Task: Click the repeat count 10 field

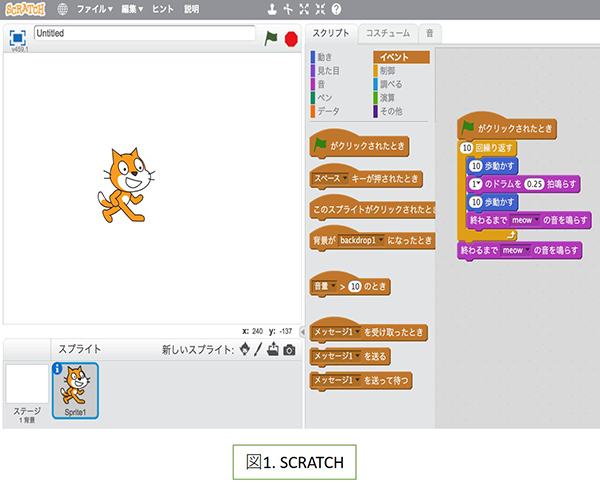Action: [x=466, y=148]
